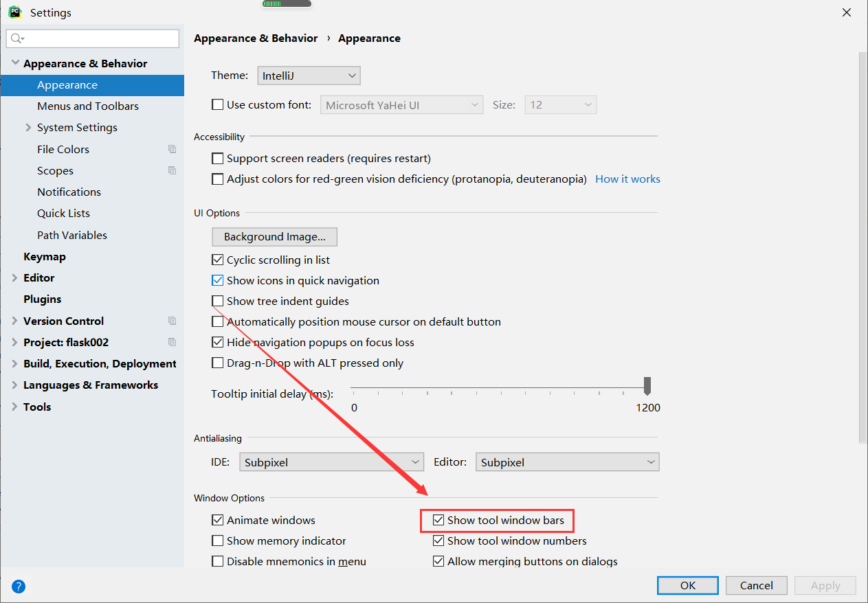Screen dimensions: 868x603
Task: Uncheck Show tool window bars
Action: (x=439, y=520)
